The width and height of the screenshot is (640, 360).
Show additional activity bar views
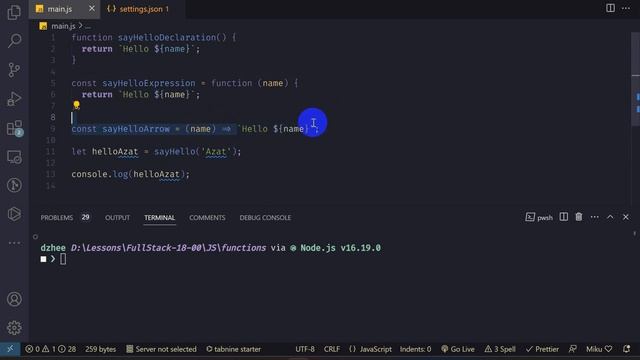click(14, 243)
